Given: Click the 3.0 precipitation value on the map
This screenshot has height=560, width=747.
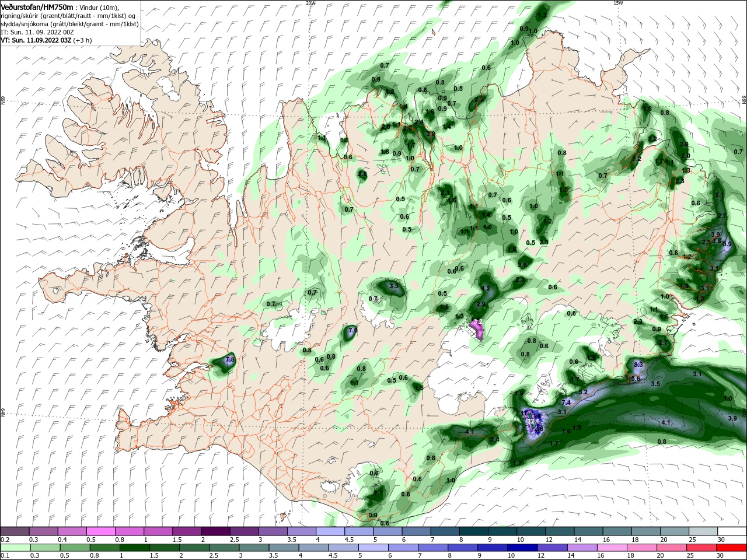Looking at the screenshot, I should tap(431, 134).
